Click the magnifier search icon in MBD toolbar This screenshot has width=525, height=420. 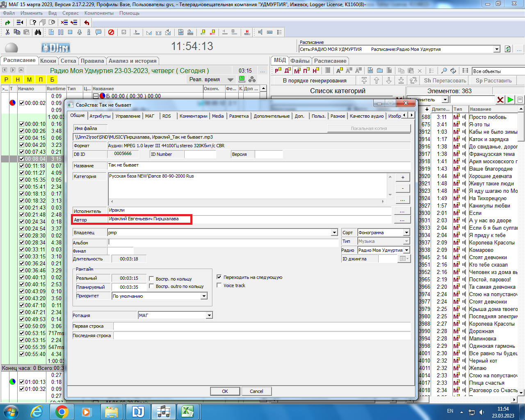point(444,71)
